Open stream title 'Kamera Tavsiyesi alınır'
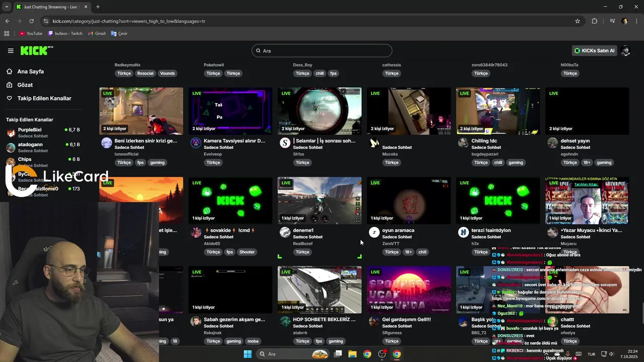This screenshot has height=362, width=644. 234,141
